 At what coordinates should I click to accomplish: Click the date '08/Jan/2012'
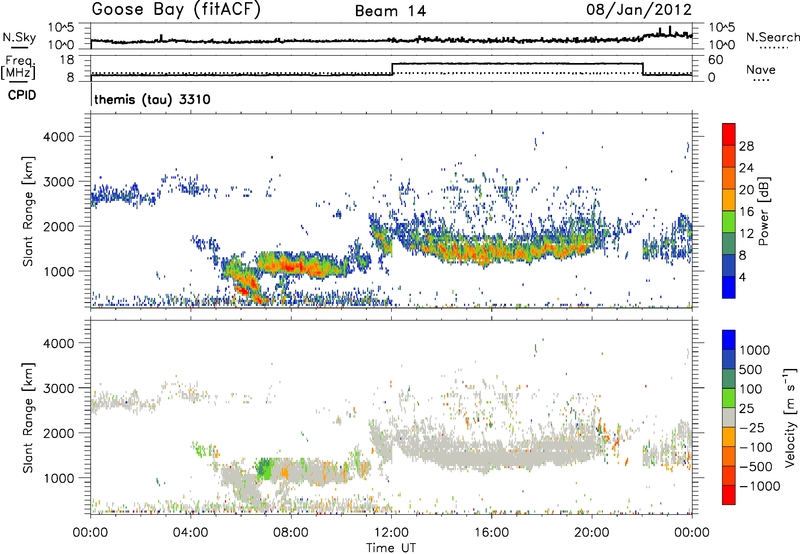pyautogui.click(x=639, y=10)
